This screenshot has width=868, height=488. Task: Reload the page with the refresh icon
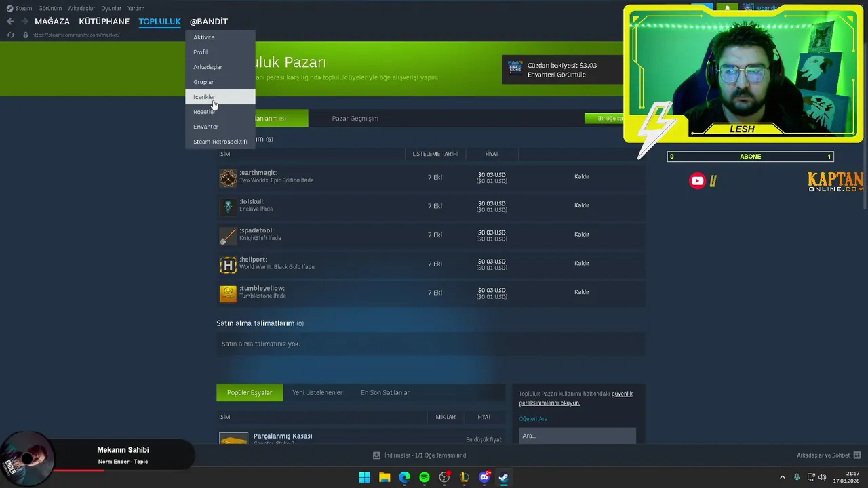click(11, 35)
